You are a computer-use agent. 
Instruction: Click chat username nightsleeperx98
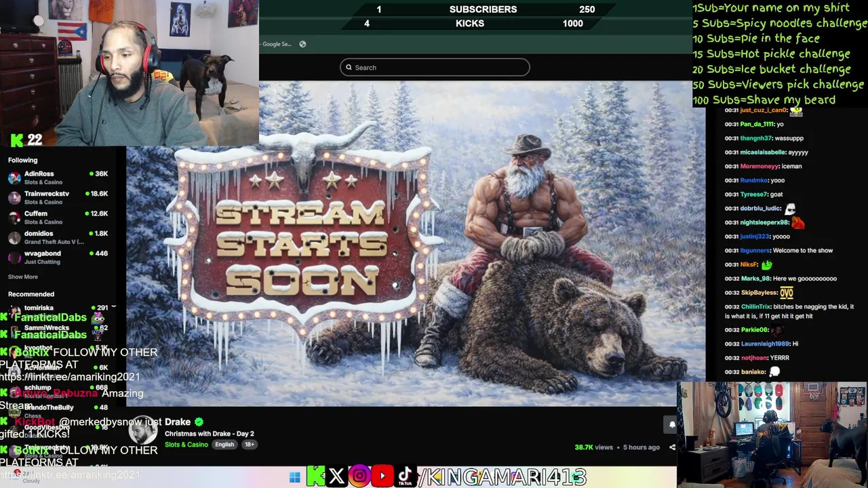764,222
